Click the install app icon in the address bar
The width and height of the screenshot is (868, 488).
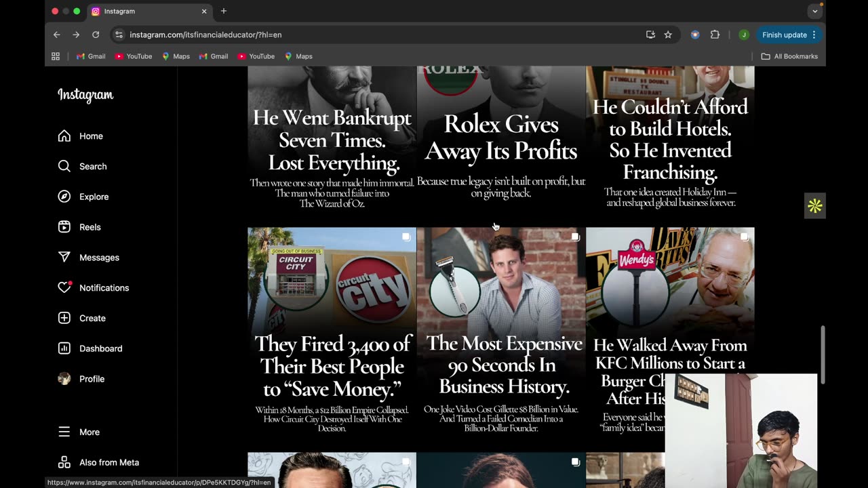pos(650,35)
